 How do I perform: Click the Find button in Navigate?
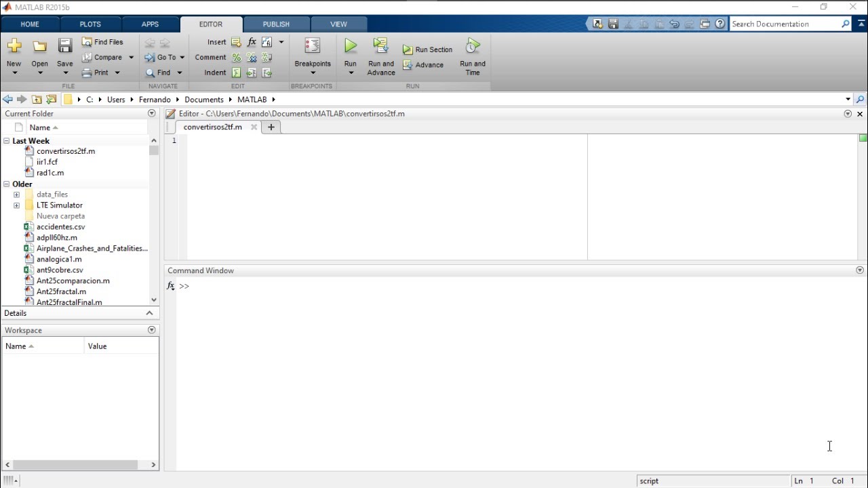tap(159, 73)
